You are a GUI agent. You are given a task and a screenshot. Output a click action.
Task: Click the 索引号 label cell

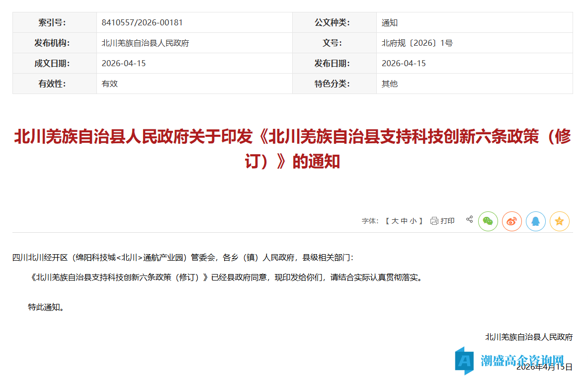point(55,22)
